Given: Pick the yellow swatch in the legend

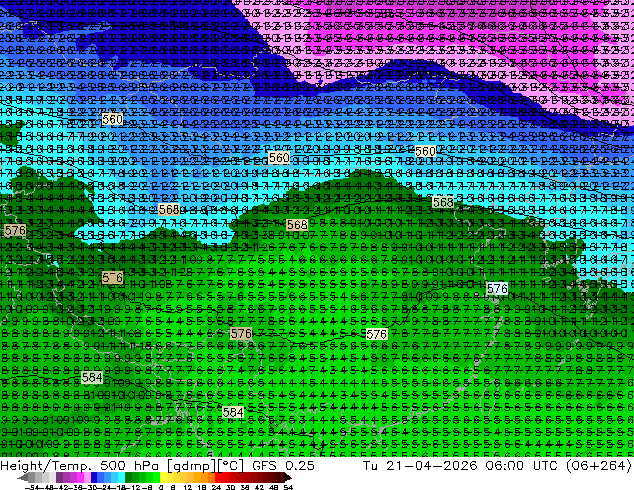Looking at the screenshot, I should pyautogui.click(x=163, y=478).
